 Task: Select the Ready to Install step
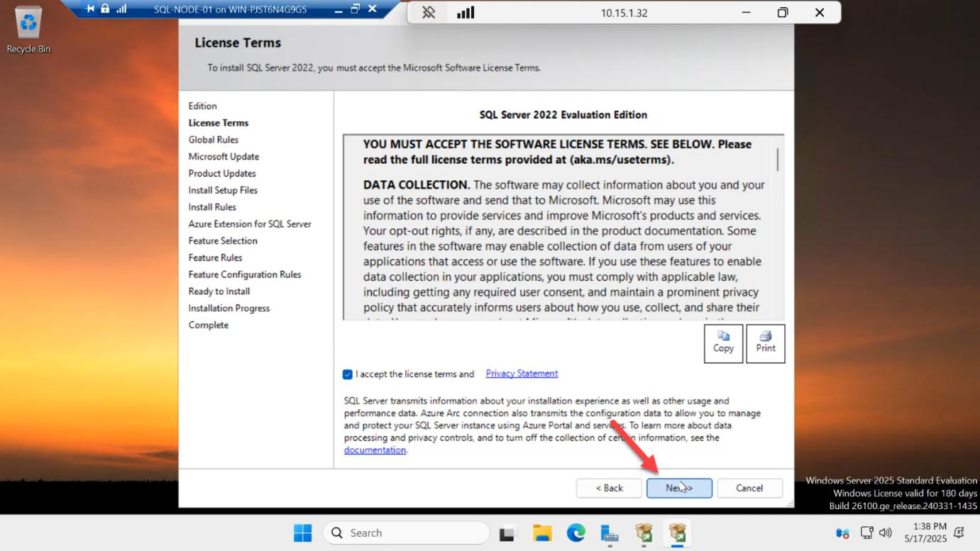[219, 291]
